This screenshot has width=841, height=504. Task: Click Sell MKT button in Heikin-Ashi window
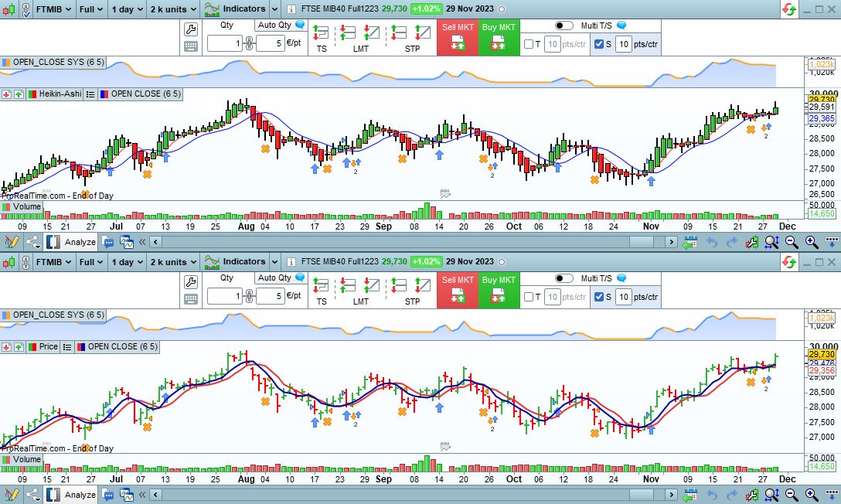458,37
